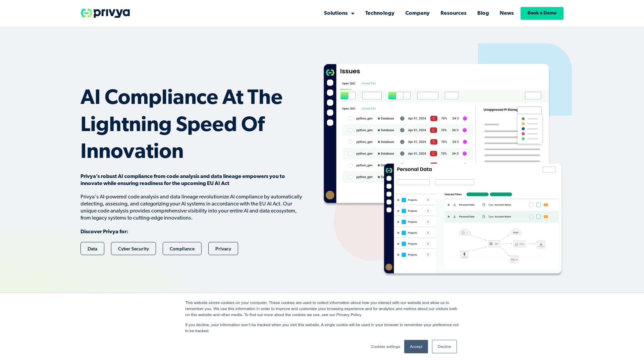This screenshot has height=362, width=644.
Task: Go to the Company page
Action: 417,13
